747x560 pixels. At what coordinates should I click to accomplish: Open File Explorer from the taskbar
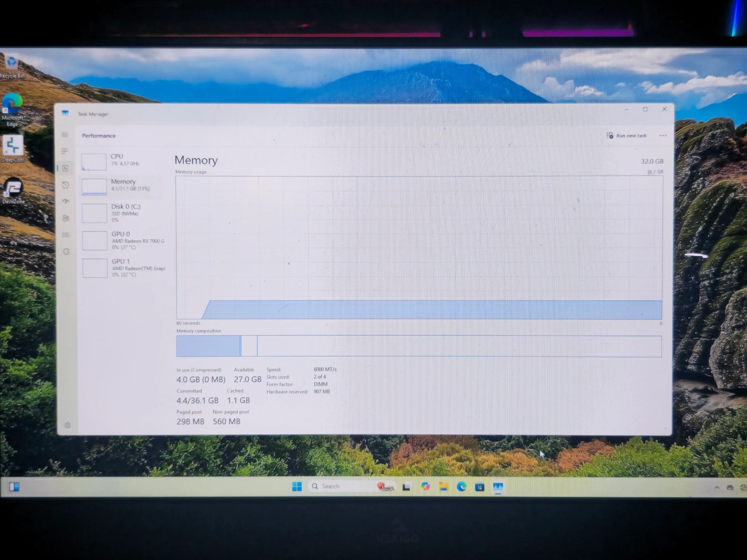click(443, 486)
